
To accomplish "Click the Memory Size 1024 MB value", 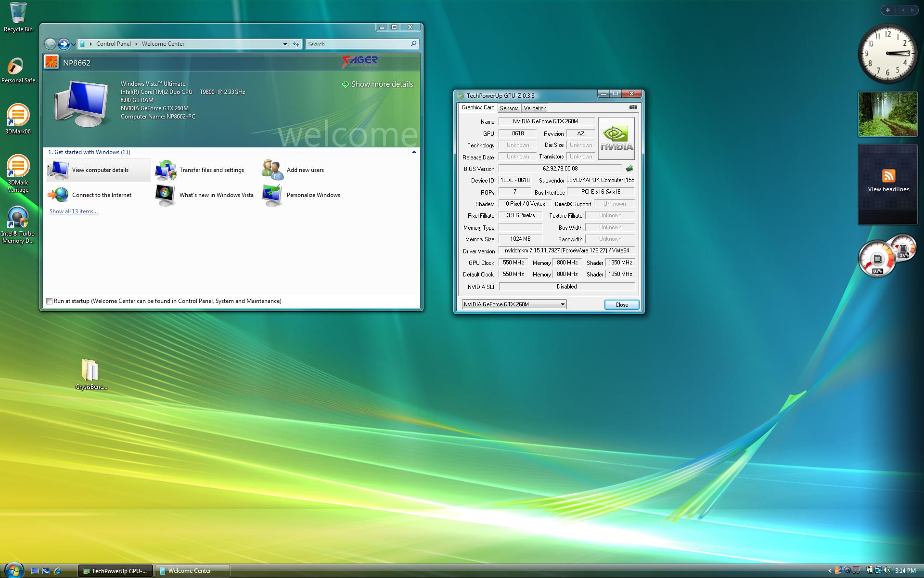I will (520, 239).
